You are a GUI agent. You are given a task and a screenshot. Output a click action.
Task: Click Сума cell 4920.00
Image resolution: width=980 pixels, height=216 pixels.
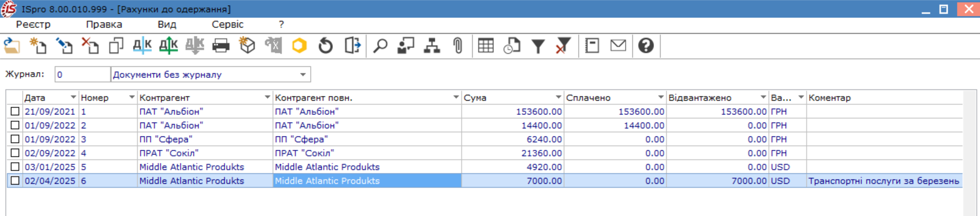point(512,167)
